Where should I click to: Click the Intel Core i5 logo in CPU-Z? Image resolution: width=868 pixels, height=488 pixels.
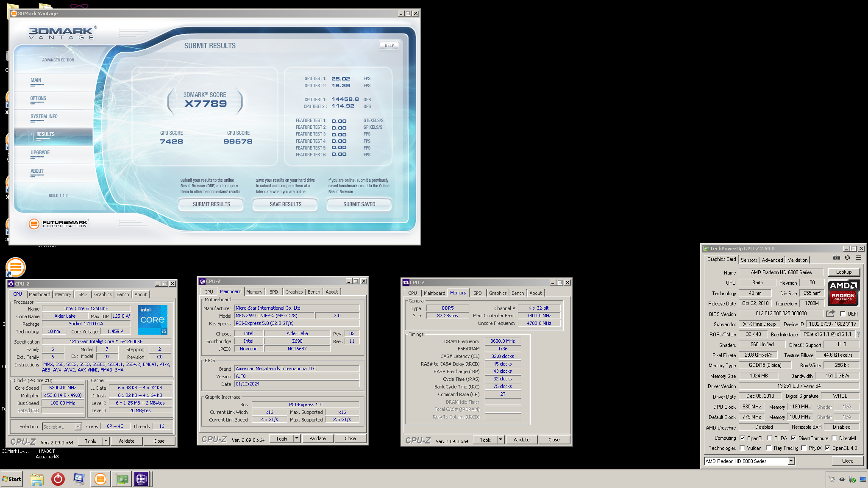pyautogui.click(x=153, y=320)
